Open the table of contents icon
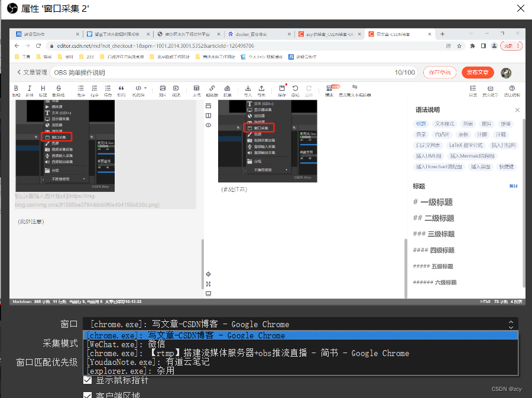532x398 pixels. 473,89
